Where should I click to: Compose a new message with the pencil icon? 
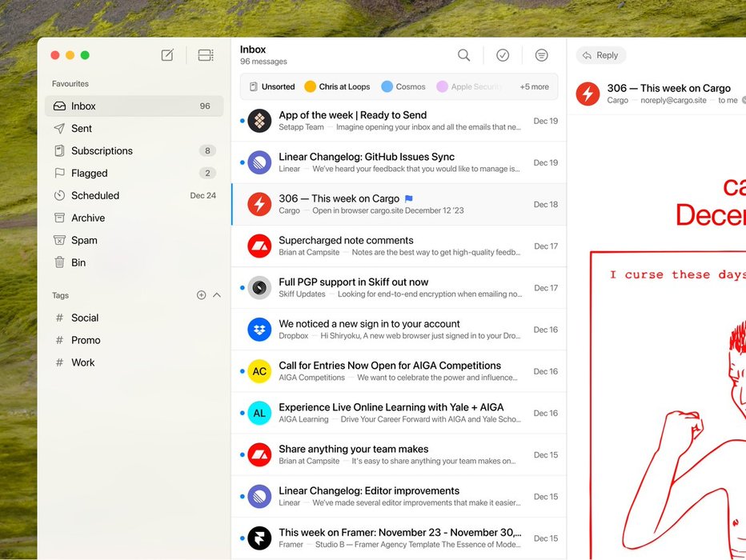(167, 55)
